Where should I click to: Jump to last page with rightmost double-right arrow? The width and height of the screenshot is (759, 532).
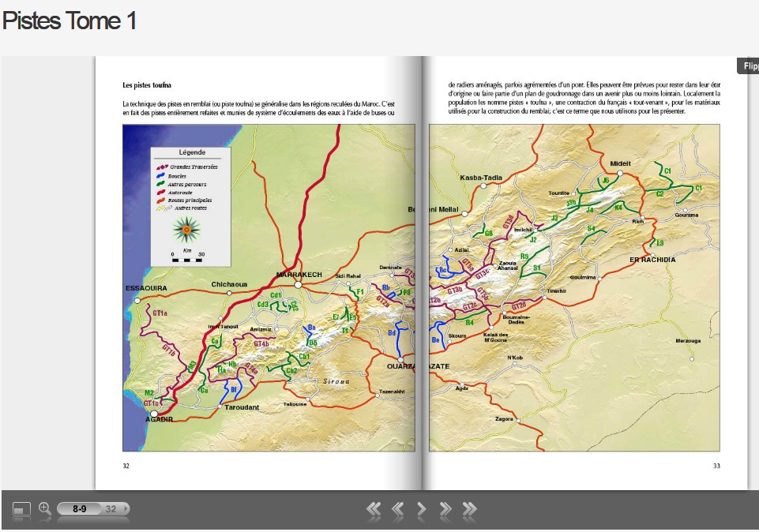pos(469,509)
